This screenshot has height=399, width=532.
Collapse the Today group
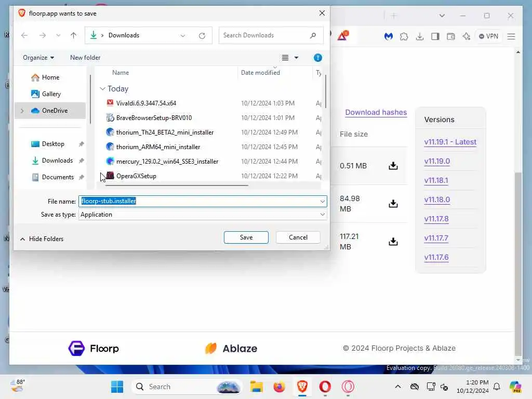pos(102,89)
